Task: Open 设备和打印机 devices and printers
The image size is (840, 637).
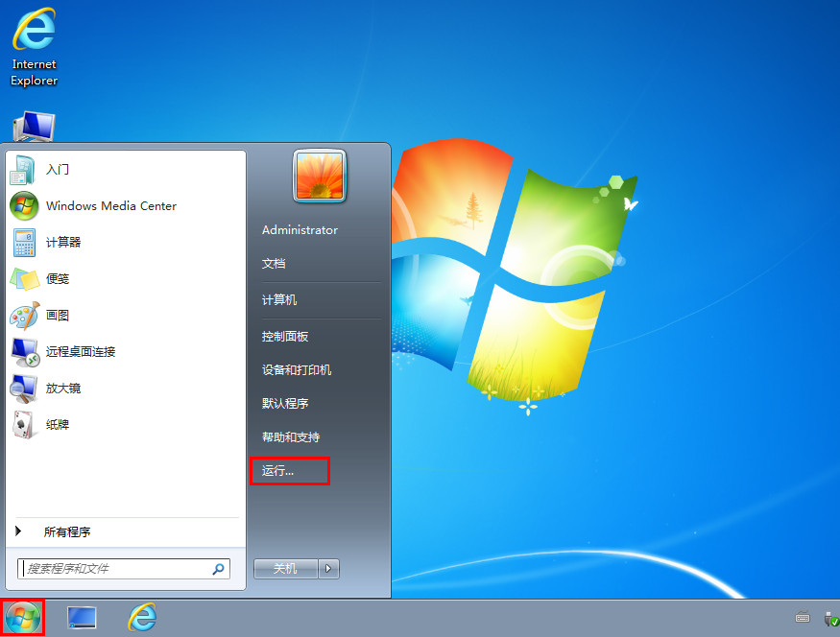Action: pos(297,370)
